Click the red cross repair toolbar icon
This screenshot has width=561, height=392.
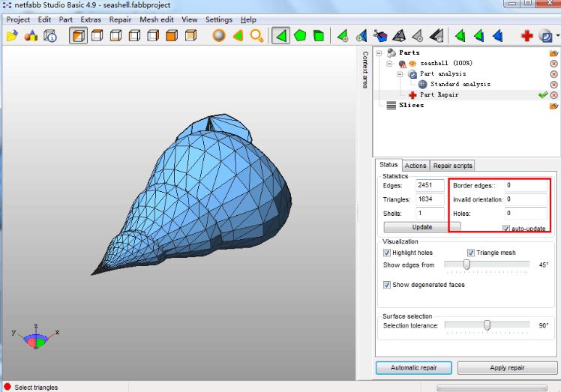point(526,36)
